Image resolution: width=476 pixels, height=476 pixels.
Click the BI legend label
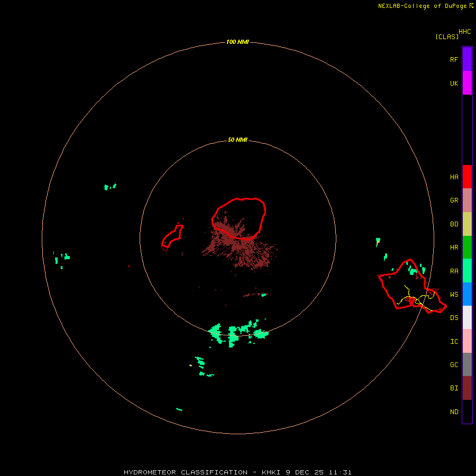[454, 388]
